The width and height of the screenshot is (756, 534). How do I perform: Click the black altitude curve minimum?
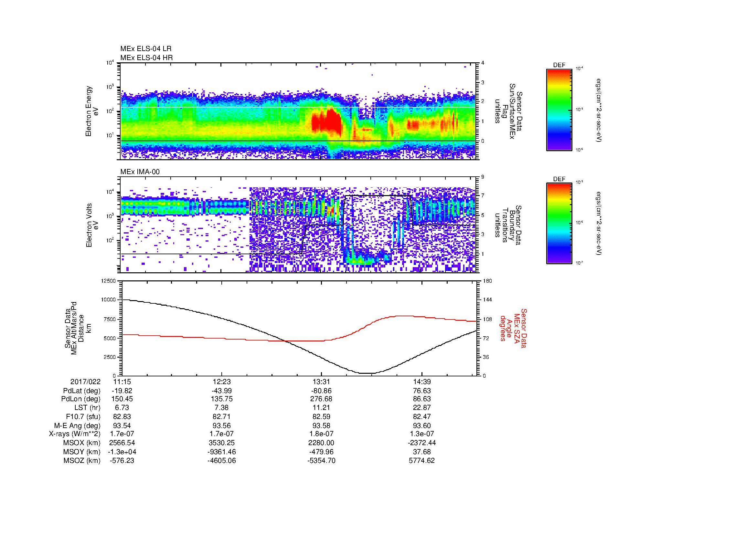tap(367, 373)
